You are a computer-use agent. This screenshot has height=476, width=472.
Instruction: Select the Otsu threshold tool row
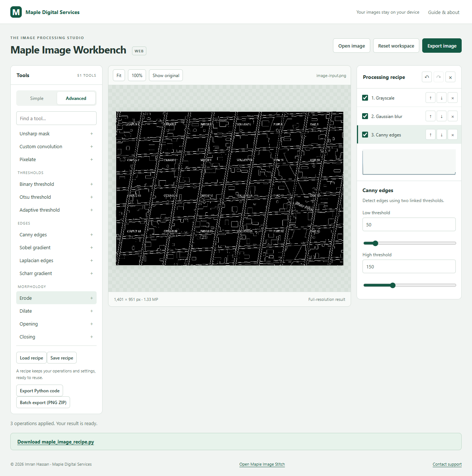coord(56,197)
